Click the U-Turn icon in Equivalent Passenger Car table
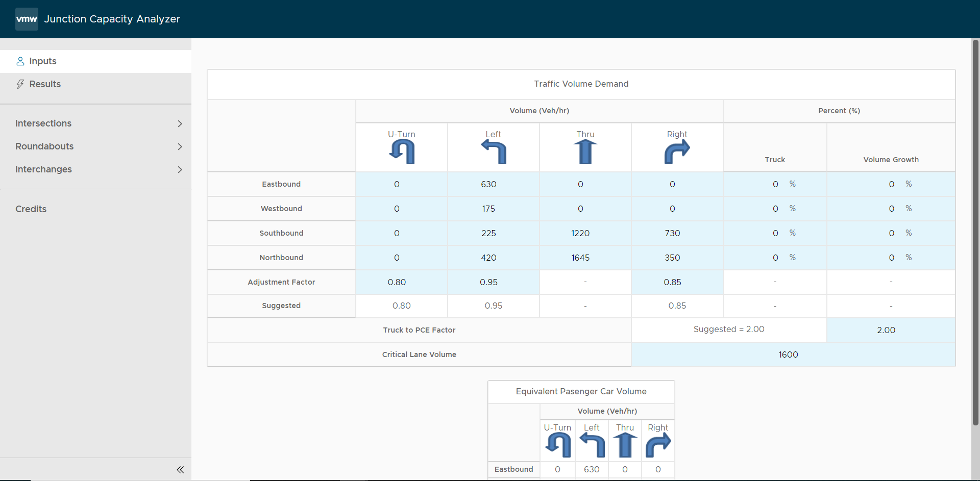The height and width of the screenshot is (481, 980). [x=558, y=445]
